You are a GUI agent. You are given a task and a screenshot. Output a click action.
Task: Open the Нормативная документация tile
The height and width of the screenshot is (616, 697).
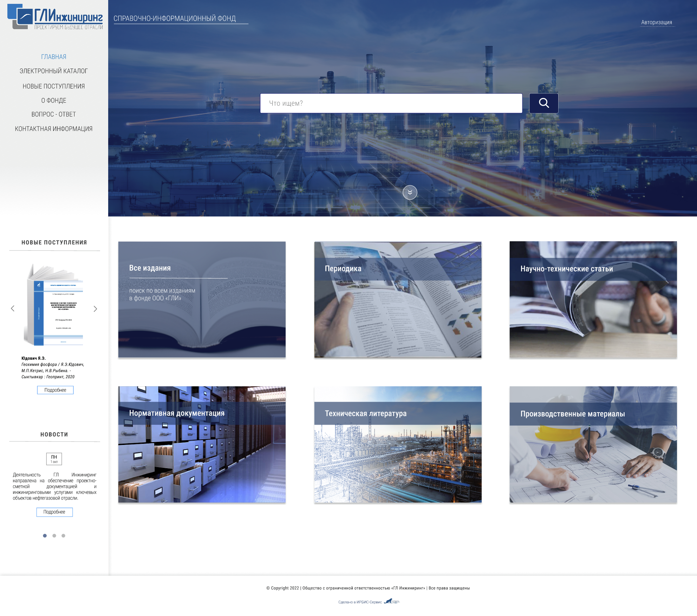point(202,445)
